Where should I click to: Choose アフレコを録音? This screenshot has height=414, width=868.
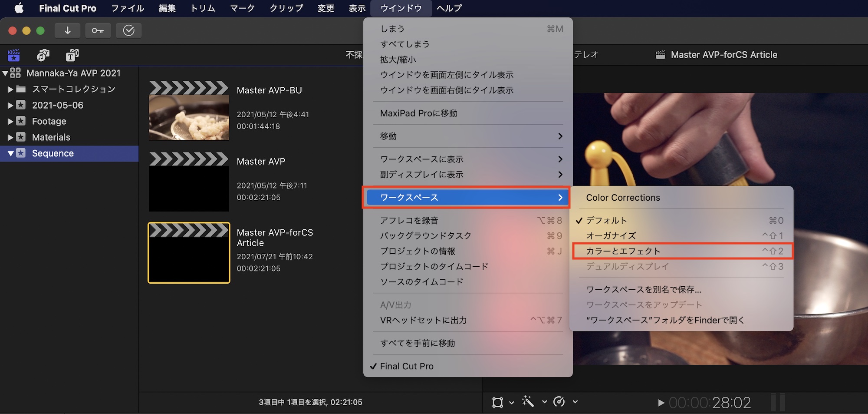tap(468, 221)
